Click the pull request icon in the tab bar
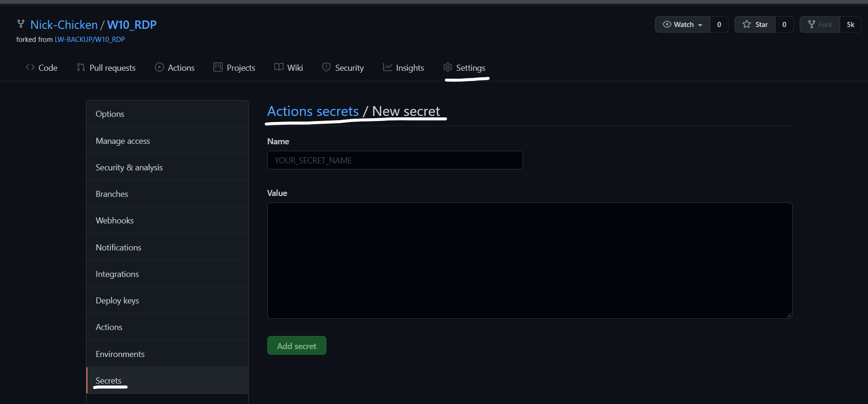 tap(81, 67)
